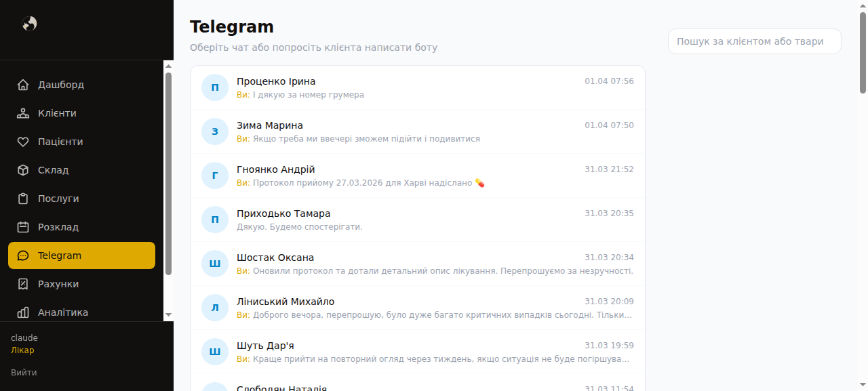Open the Пацієнти section
Viewport: 868px width, 391px height.
coord(81,142)
